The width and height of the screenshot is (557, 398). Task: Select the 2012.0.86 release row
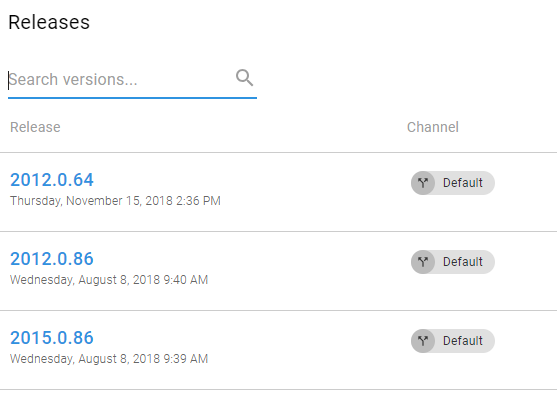278,271
